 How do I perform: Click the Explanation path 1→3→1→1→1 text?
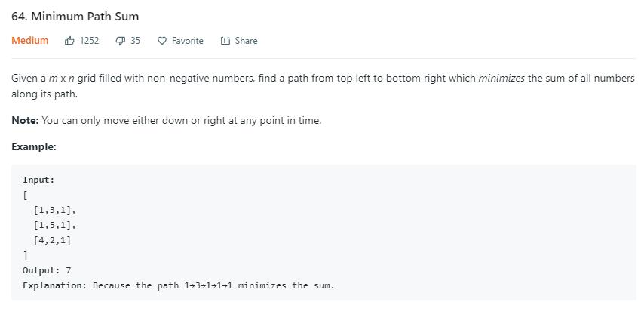coord(208,285)
